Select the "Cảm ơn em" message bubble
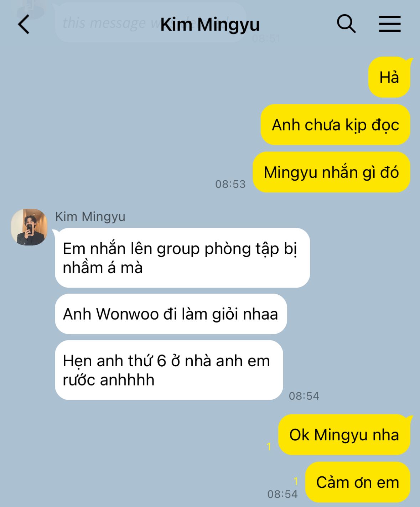Screen dimensions: 420x507 click(358, 482)
